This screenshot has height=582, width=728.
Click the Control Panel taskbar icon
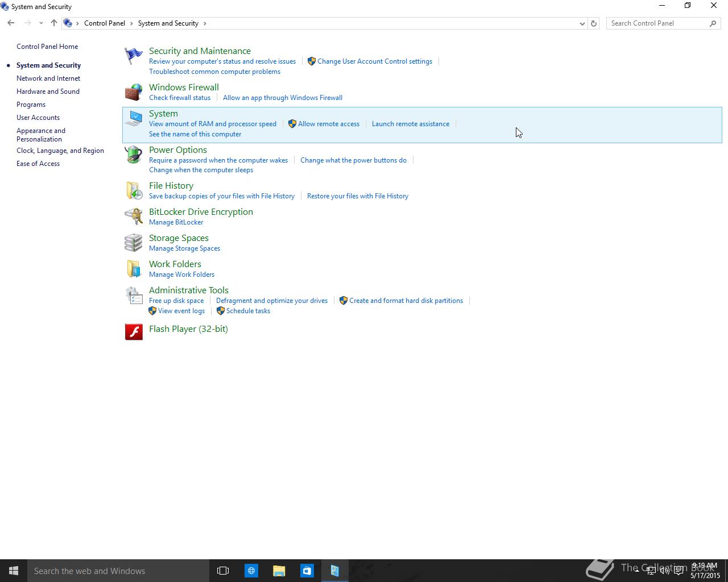(x=335, y=571)
